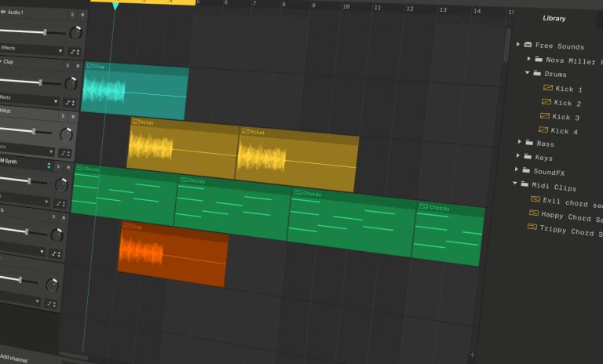603x364 pixels.
Task: Collapse the Drums folder
Action: tap(528, 72)
